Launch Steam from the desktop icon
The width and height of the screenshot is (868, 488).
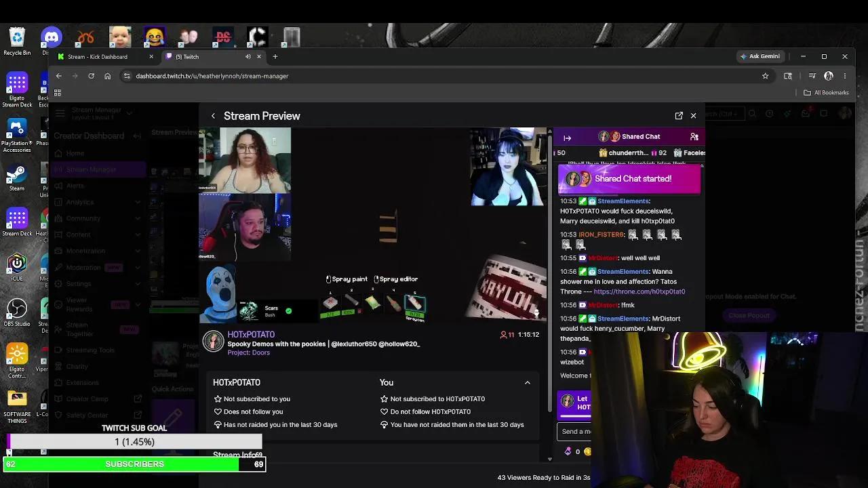(17, 179)
